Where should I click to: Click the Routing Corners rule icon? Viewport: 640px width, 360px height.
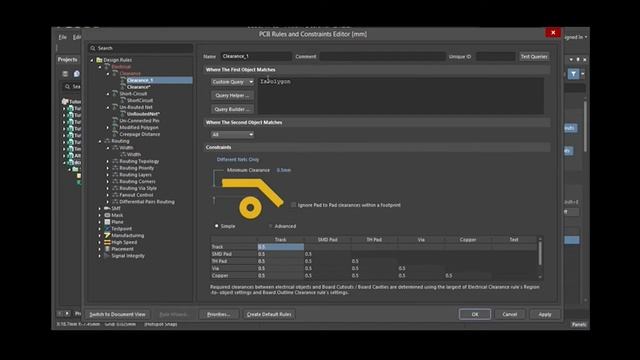(x=115, y=182)
